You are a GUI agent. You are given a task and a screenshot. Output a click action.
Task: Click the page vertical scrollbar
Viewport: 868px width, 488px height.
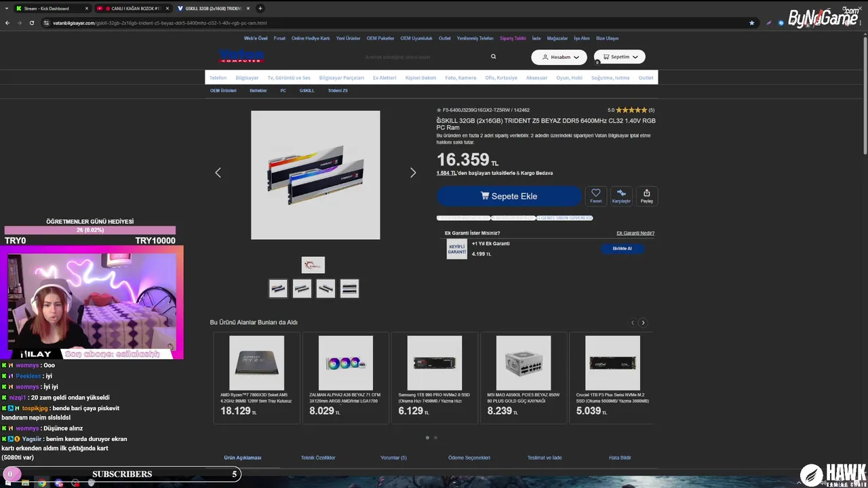click(x=865, y=95)
